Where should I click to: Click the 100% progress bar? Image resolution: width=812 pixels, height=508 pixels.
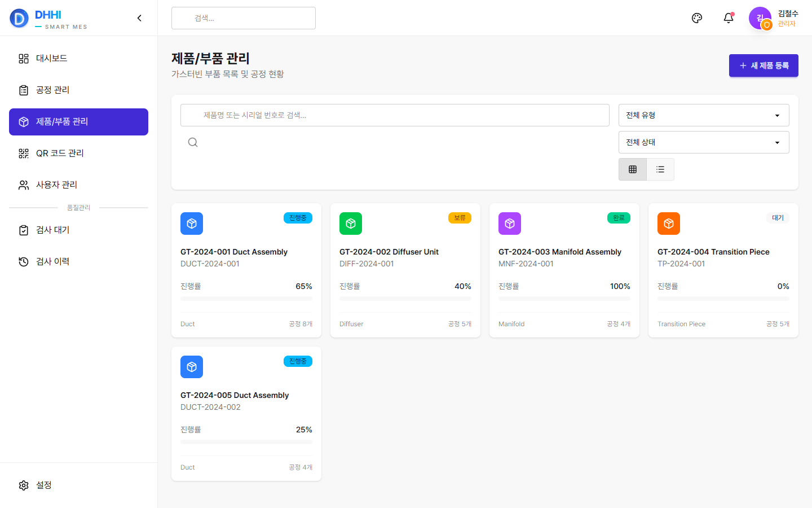564,299
